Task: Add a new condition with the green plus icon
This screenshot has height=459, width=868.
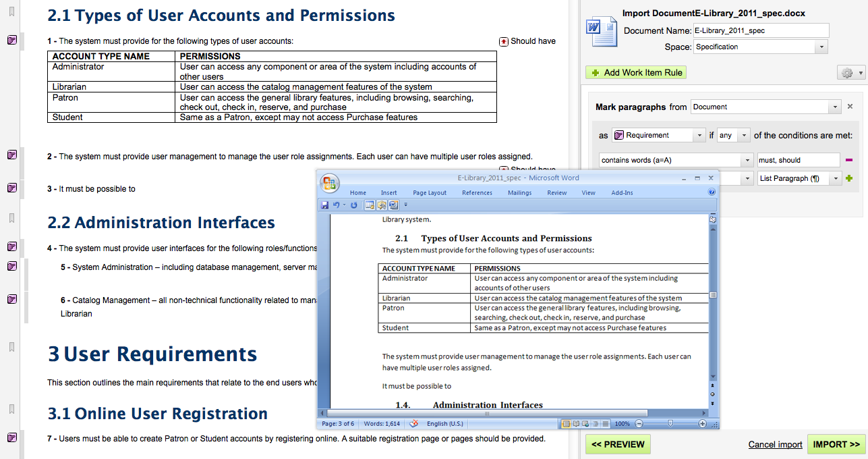Action: [x=848, y=178]
